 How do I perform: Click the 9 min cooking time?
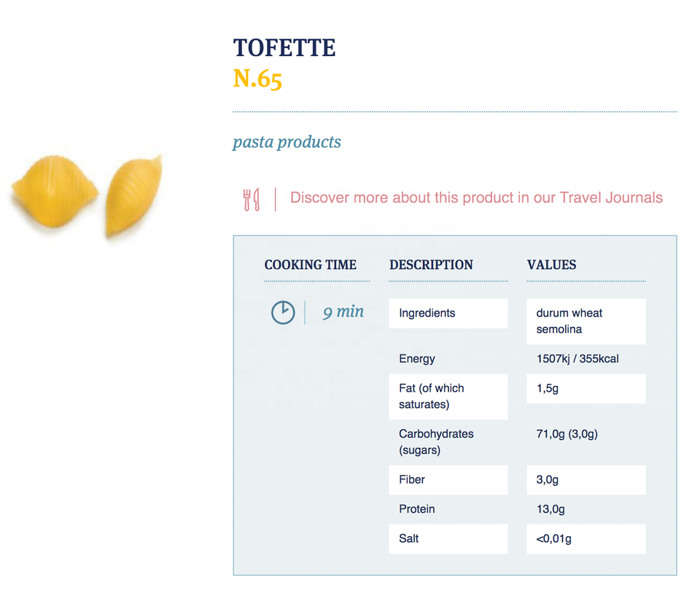(x=343, y=311)
